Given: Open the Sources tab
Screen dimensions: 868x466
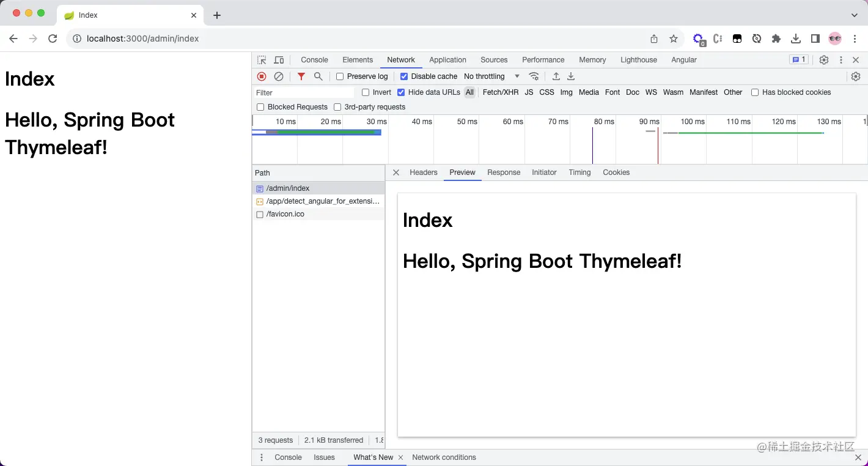Looking at the screenshot, I should (x=494, y=60).
